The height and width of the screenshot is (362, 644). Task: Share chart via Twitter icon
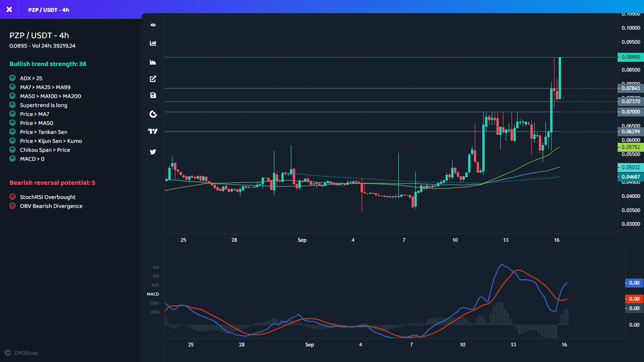[x=153, y=152]
